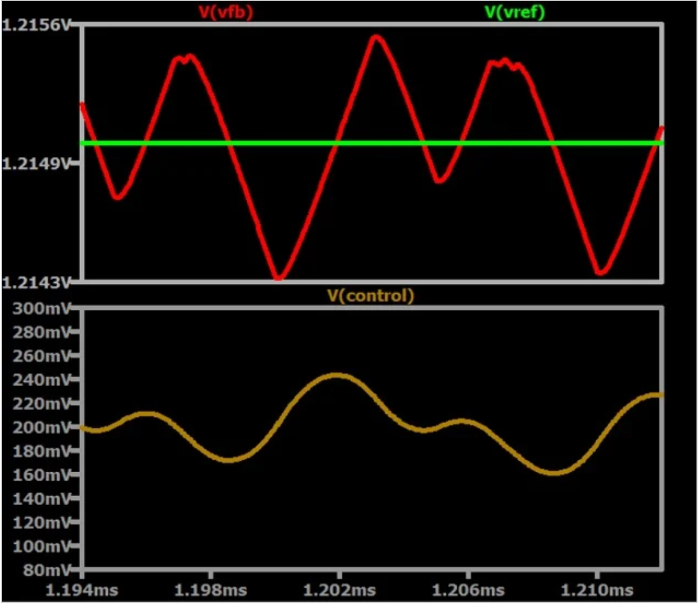Click the green vref horizontal trace line

[x=372, y=144]
